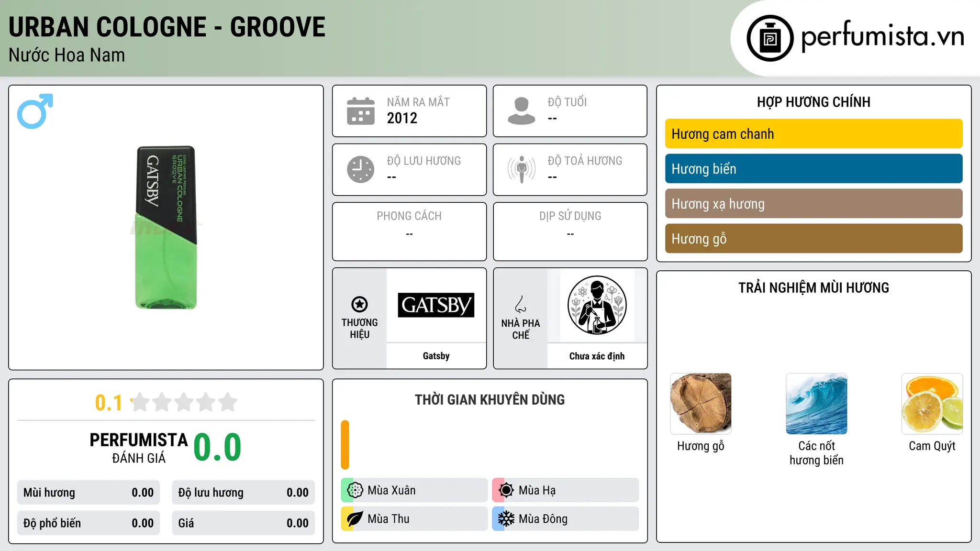Click the Mùa Xuân season button
Screen dimensions: 980x551
(414, 490)
